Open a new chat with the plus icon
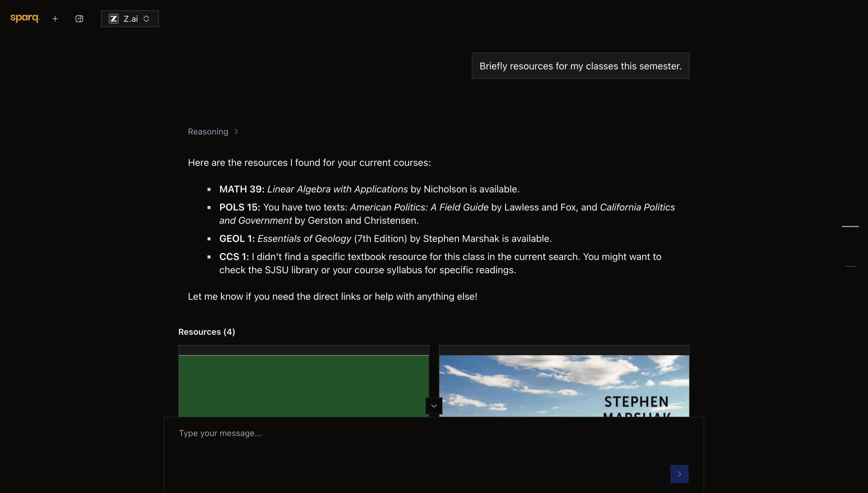Screen dimensions: 868x493 55,19
